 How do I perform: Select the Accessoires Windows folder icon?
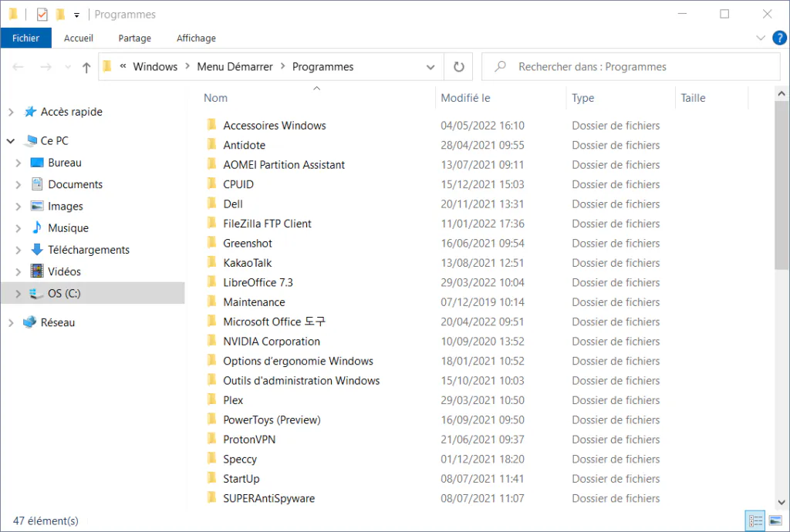click(x=212, y=125)
